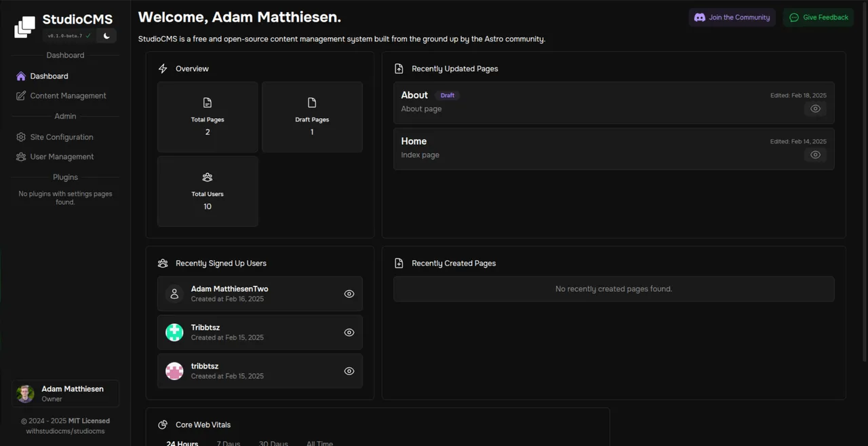Click the StudioCMS logo icon
868x446 pixels.
pyautogui.click(x=24, y=26)
